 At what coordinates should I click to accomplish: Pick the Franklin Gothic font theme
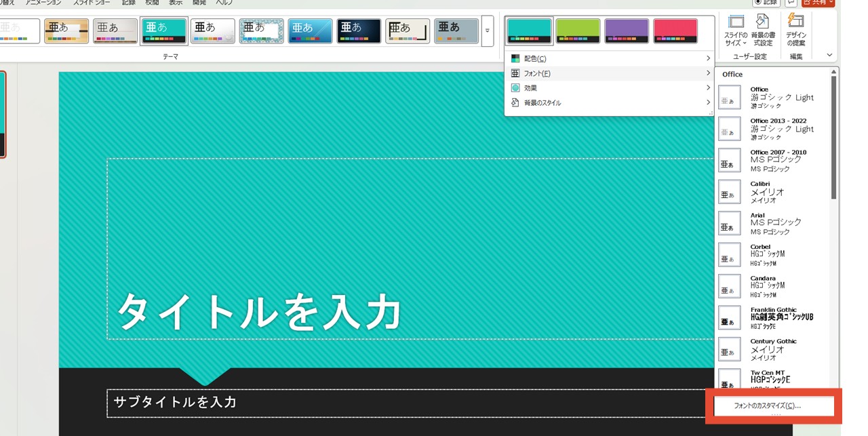[x=773, y=317]
